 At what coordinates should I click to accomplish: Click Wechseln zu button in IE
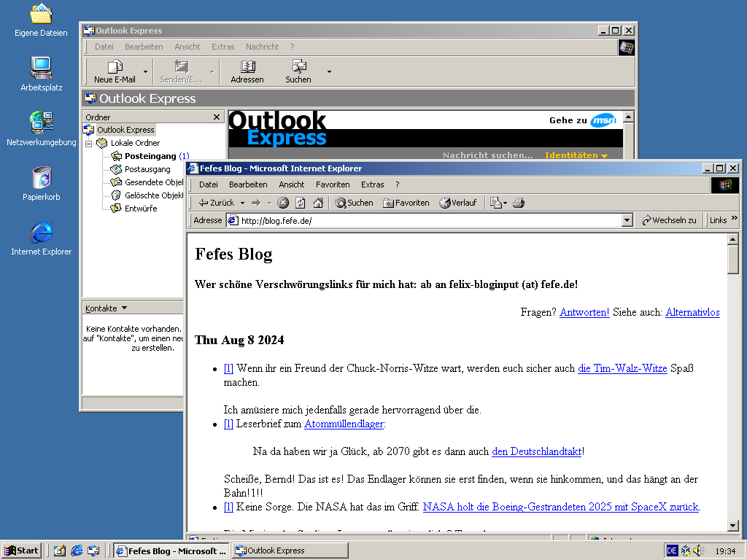669,220
